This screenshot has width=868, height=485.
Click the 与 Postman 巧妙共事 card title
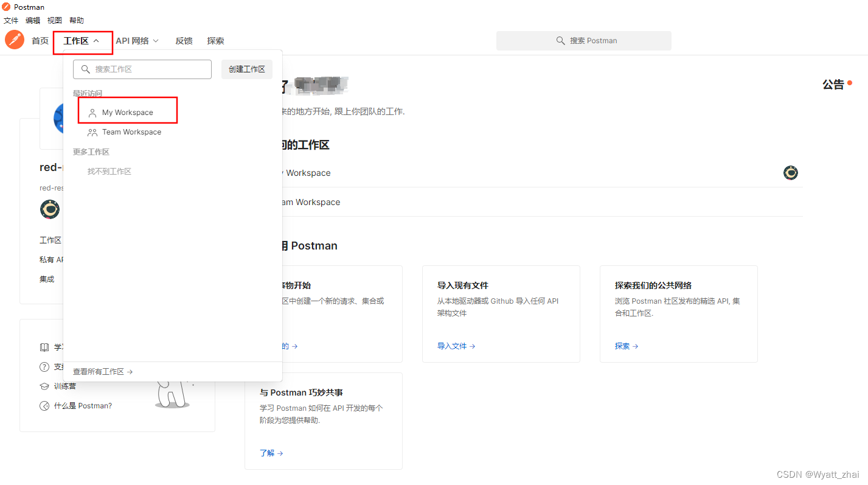(x=301, y=393)
